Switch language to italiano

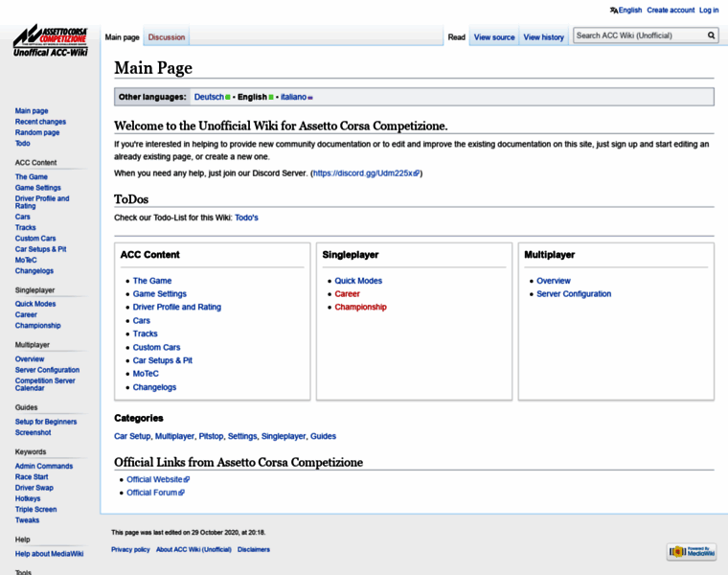pos(293,97)
